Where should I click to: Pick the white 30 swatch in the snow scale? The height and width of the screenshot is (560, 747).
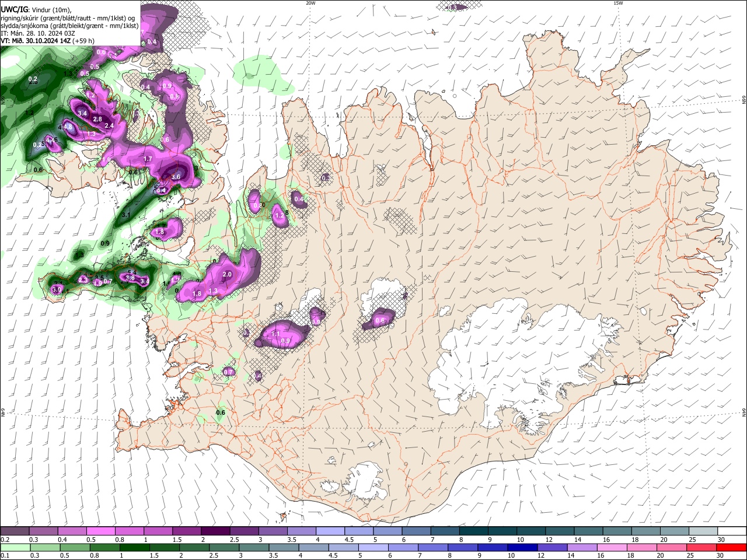tap(732, 531)
